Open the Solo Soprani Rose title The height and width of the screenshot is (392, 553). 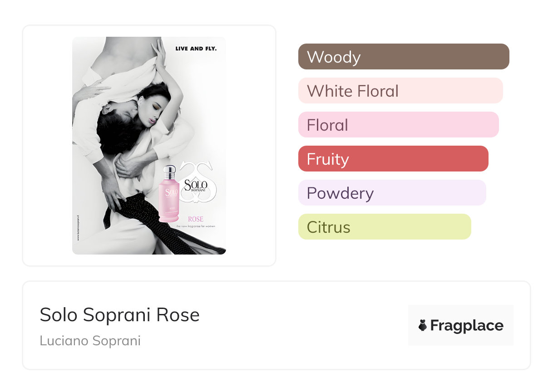pyautogui.click(x=119, y=314)
